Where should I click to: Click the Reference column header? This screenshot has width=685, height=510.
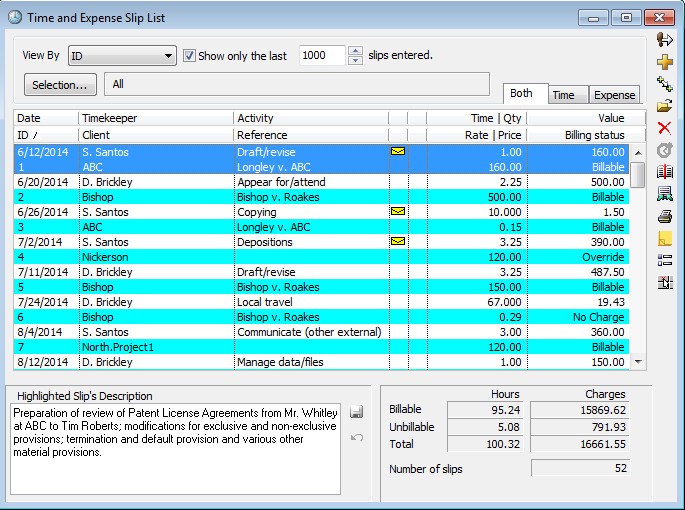[x=311, y=135]
